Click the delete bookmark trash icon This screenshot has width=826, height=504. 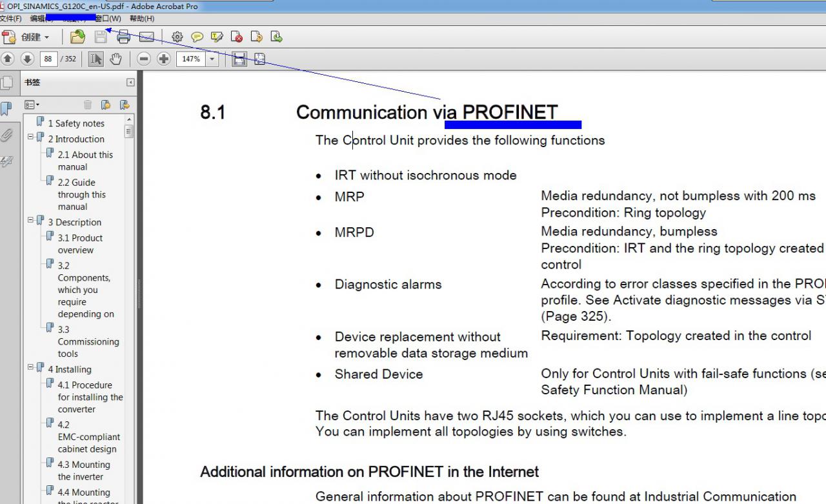click(x=88, y=105)
